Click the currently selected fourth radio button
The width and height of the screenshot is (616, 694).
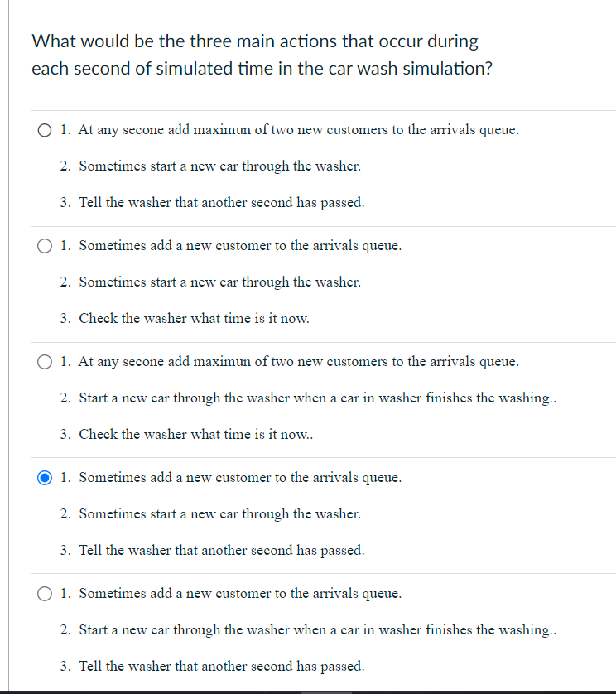tap(44, 477)
